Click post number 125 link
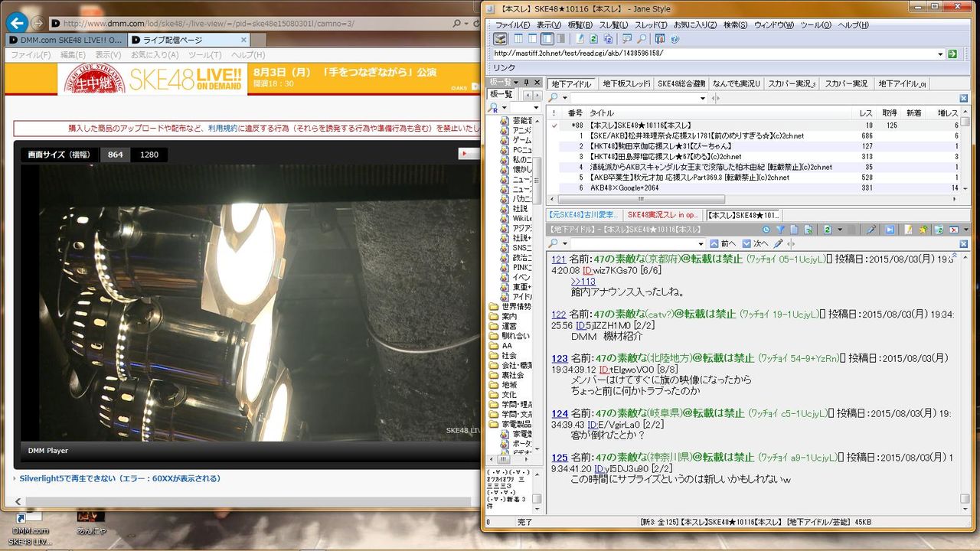The height and width of the screenshot is (551, 980). 559,458
